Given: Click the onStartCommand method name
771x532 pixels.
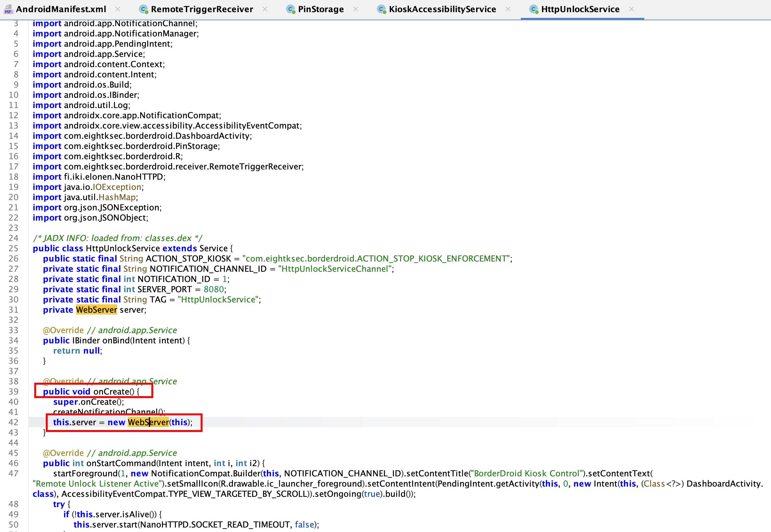Looking at the screenshot, I should pyautogui.click(x=121, y=463).
